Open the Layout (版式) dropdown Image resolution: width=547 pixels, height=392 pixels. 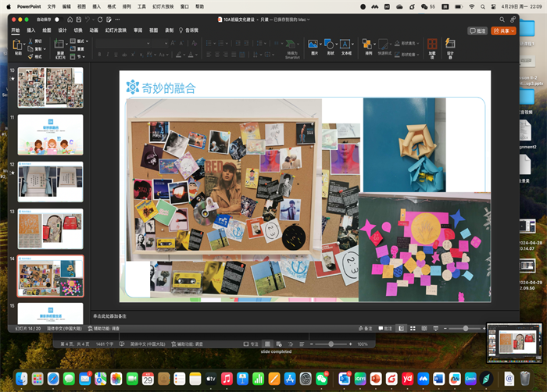coord(79,41)
